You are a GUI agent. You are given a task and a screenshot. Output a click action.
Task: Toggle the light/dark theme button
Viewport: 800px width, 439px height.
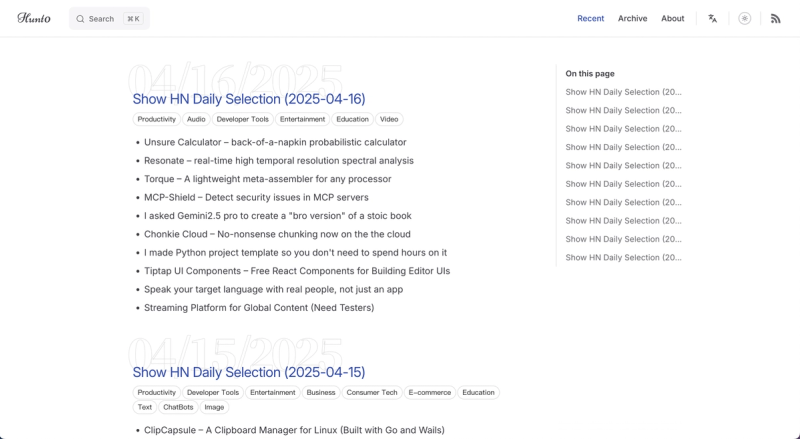coord(744,18)
